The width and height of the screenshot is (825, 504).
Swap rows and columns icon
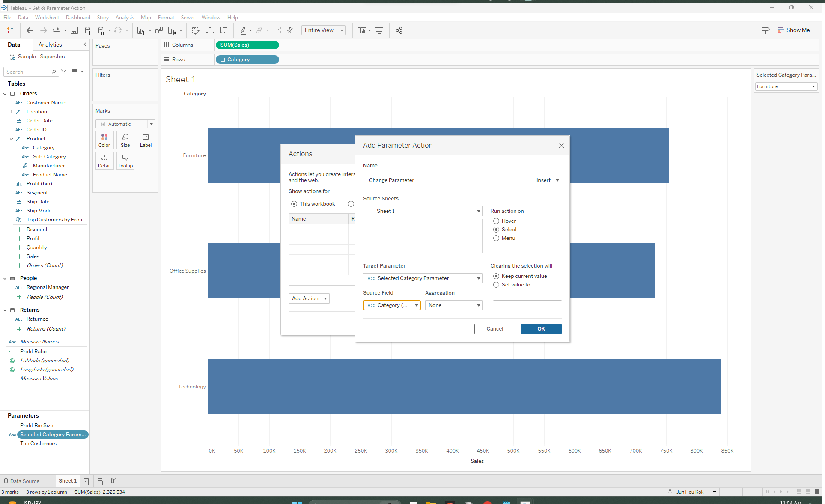[x=196, y=30]
